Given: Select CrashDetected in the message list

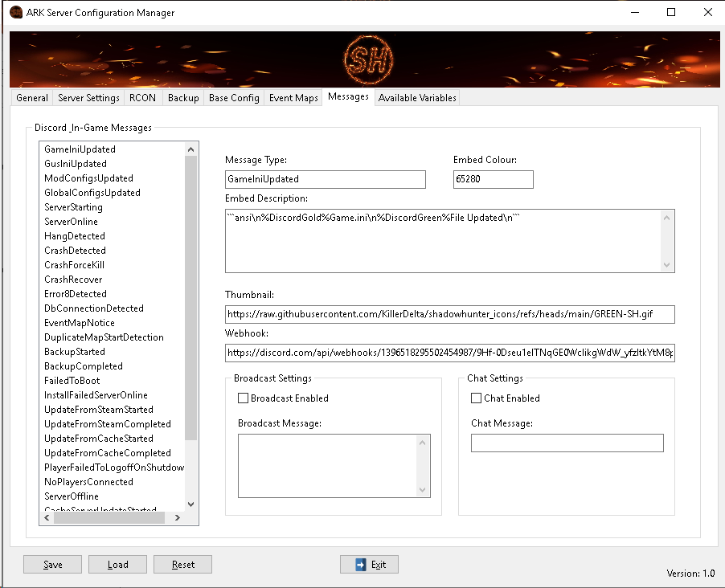Looking at the screenshot, I should pos(75,251).
